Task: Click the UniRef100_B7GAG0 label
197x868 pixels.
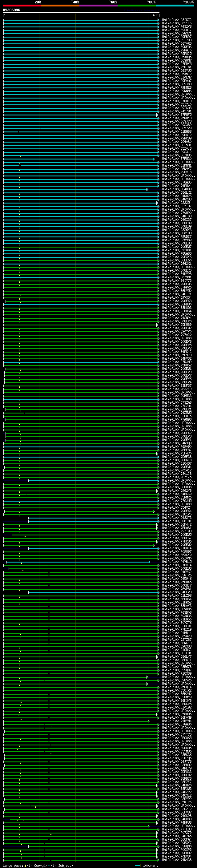Action: point(177,724)
